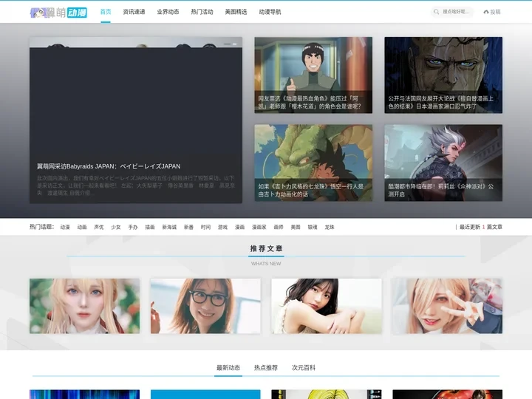Click the 画师 hot topic tag
The height and width of the screenshot is (399, 532).
[x=279, y=227]
